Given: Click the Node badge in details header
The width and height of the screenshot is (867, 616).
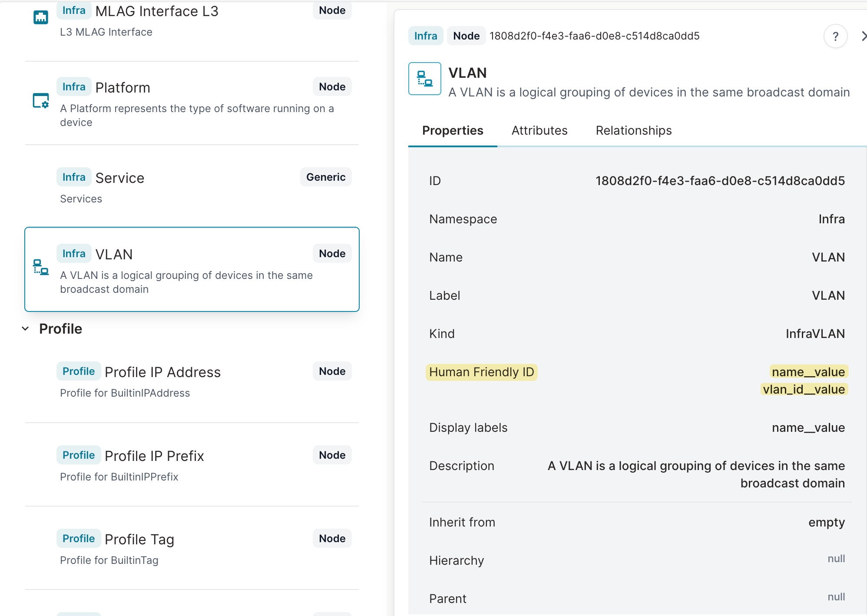Looking at the screenshot, I should pyautogui.click(x=467, y=36).
